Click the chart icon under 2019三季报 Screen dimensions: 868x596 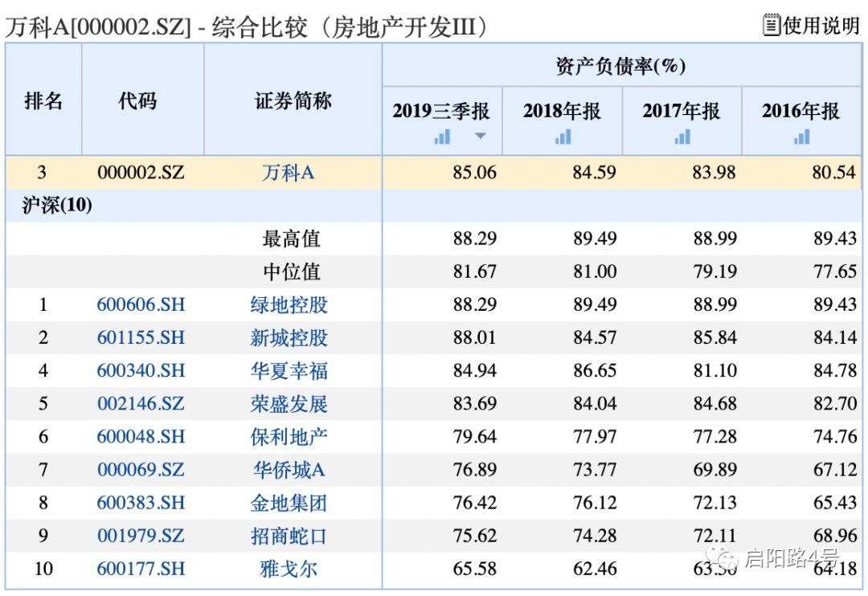pos(442,136)
